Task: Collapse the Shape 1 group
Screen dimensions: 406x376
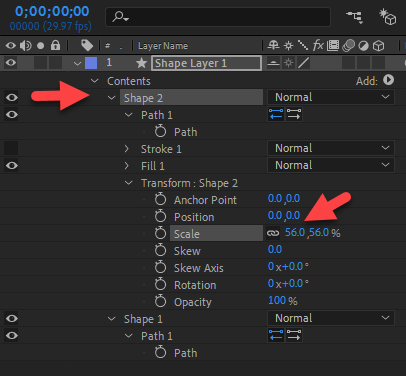Action: coord(111,319)
